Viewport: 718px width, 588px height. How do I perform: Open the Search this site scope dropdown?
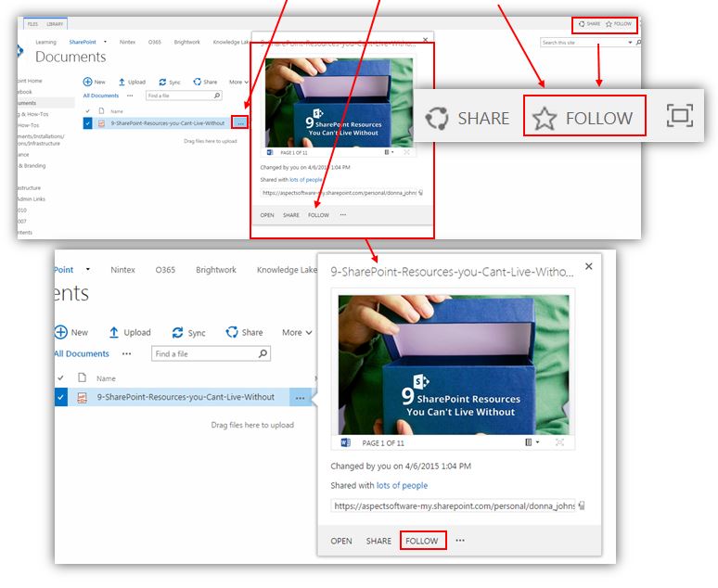pyautogui.click(x=630, y=42)
